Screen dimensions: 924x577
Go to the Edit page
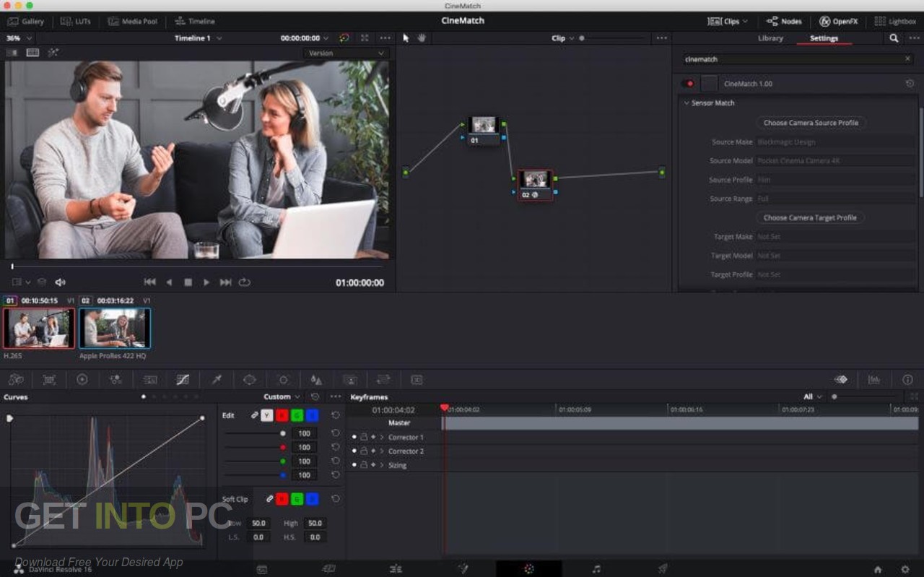point(396,569)
